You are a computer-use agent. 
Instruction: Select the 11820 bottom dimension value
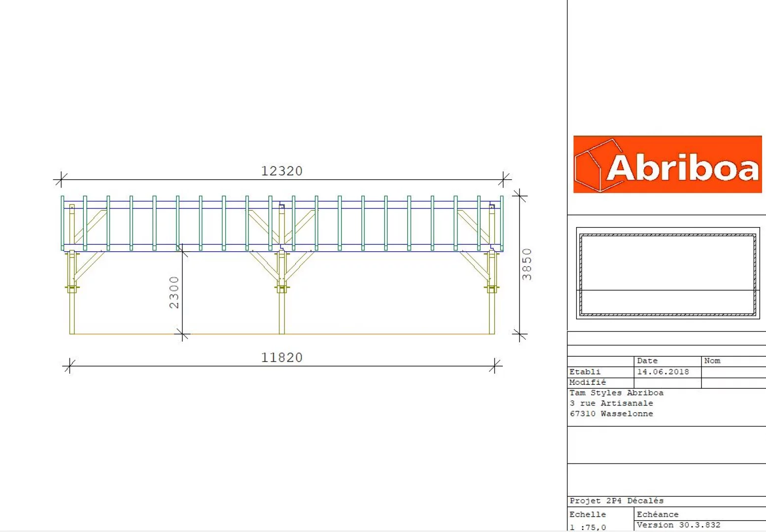(x=281, y=358)
